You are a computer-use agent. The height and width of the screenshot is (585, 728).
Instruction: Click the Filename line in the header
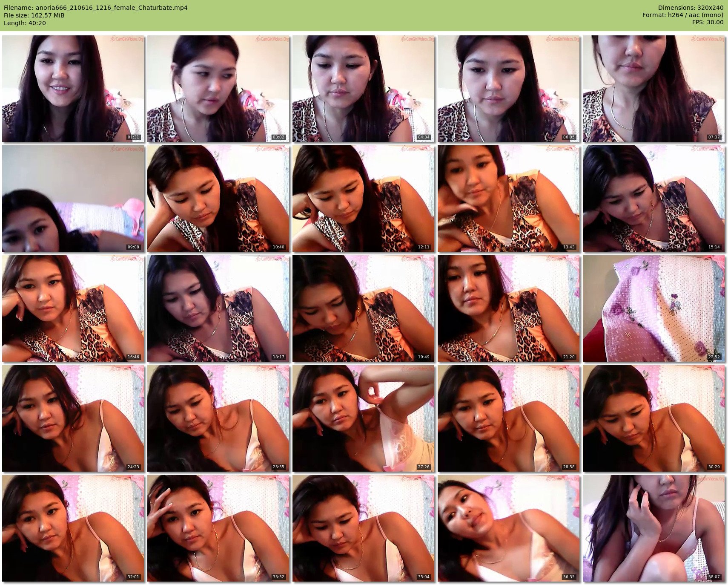96,8
